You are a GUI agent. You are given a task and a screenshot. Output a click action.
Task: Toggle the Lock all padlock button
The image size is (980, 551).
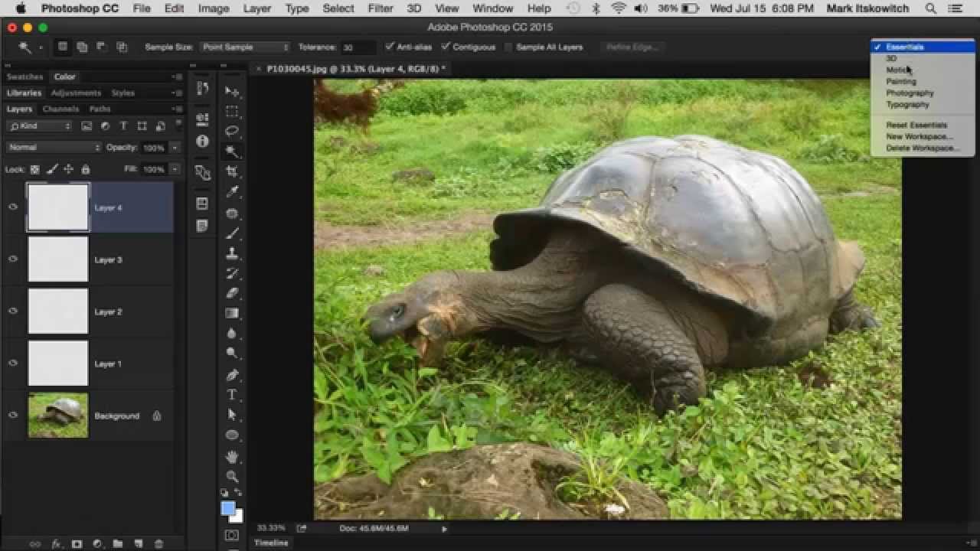click(86, 169)
